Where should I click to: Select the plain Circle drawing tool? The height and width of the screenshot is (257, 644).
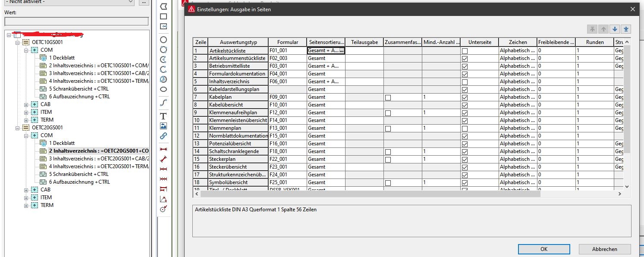click(163, 40)
